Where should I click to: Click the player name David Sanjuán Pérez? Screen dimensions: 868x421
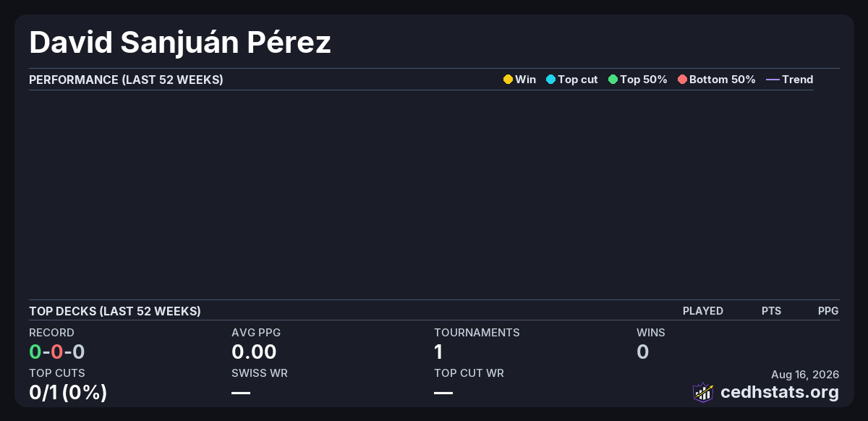180,43
